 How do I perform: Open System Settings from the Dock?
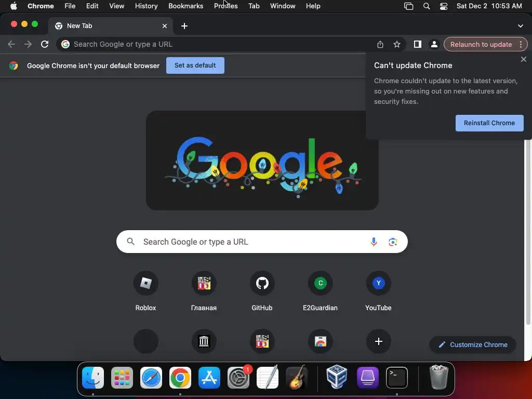238,378
